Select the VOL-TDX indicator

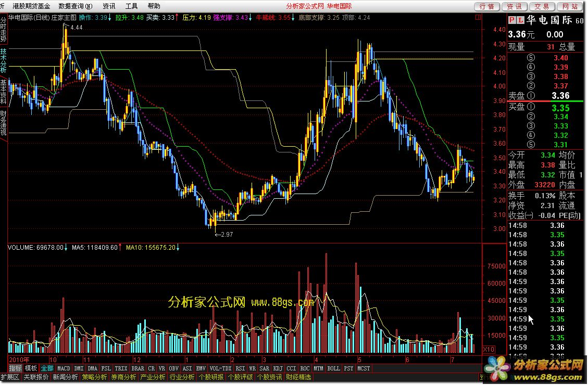220,368
